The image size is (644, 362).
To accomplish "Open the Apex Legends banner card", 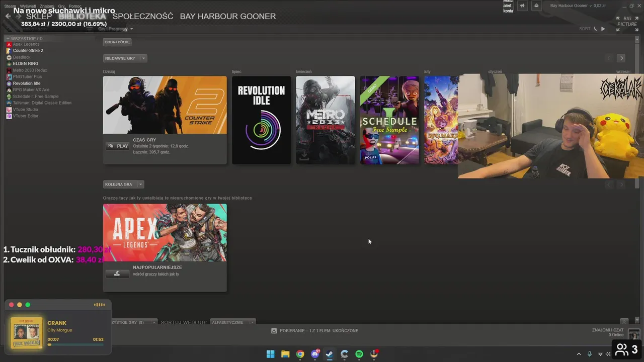I will click(165, 233).
